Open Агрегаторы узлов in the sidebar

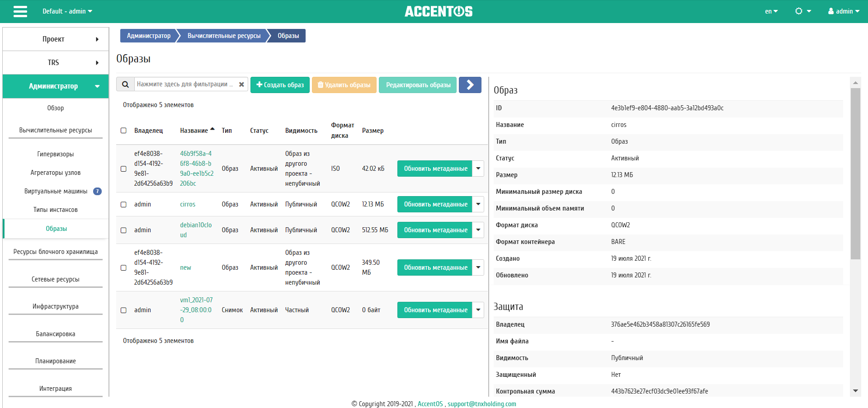pos(56,173)
